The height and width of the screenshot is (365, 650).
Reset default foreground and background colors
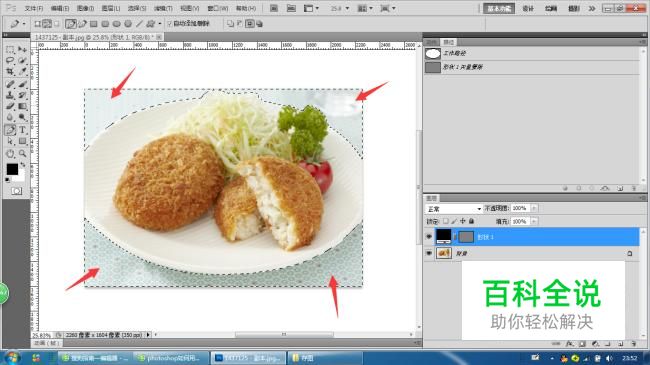point(7,180)
